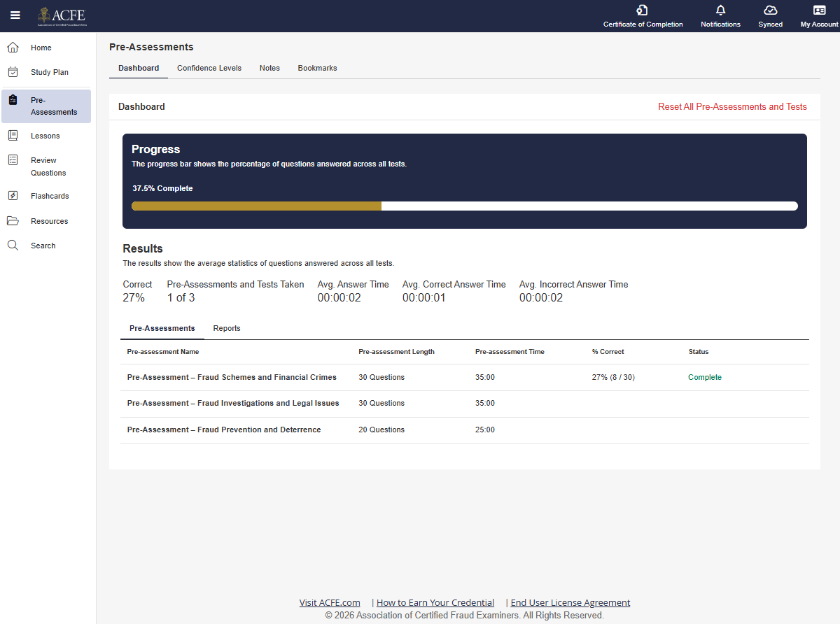Click Reset All Pre-Assessments and Tests
Screen dimensions: 840x624
pos(732,107)
